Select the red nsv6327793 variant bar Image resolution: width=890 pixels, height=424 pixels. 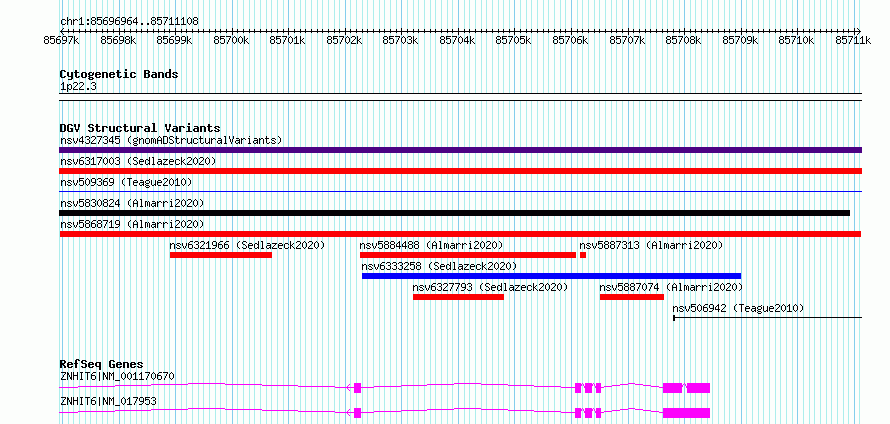(x=459, y=297)
